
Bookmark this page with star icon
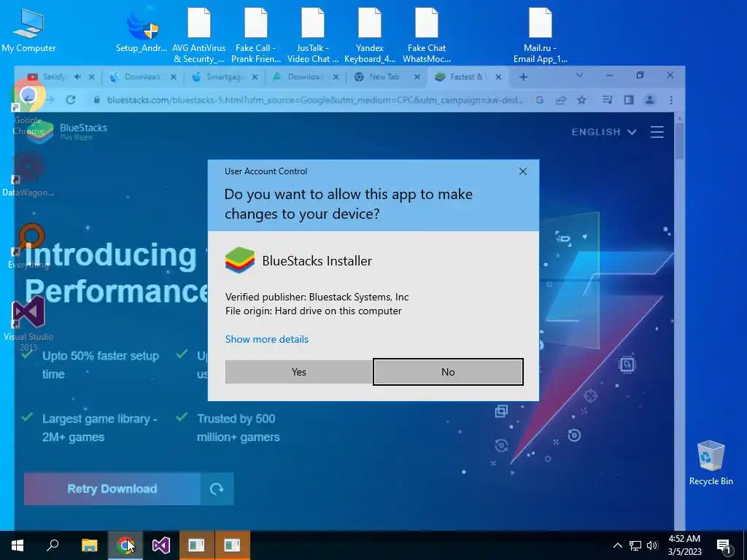pos(581,100)
